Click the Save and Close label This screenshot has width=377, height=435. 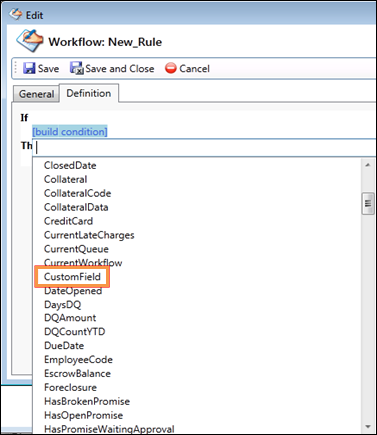(120, 69)
